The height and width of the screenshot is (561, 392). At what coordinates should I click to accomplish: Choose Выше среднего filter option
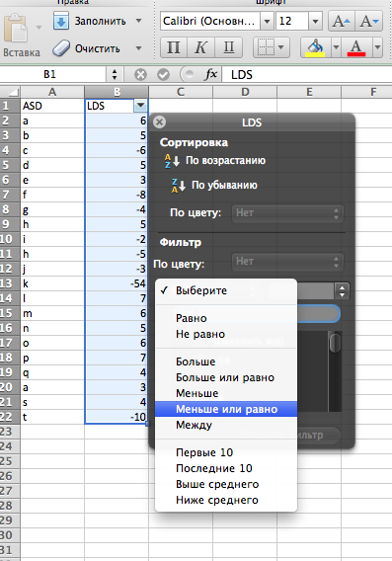[x=226, y=484]
